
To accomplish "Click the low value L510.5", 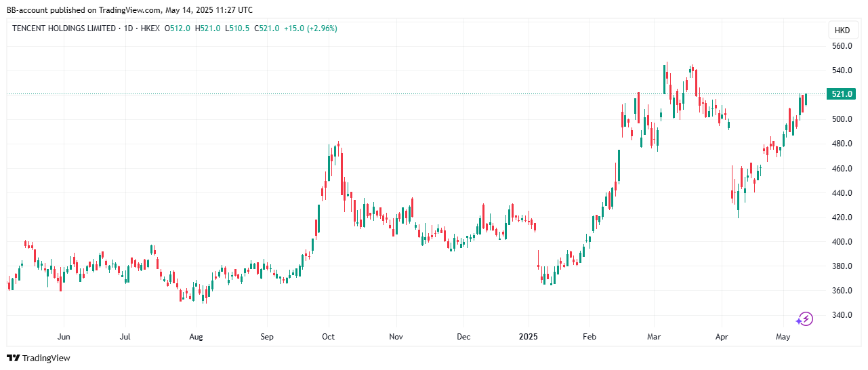I will [237, 28].
